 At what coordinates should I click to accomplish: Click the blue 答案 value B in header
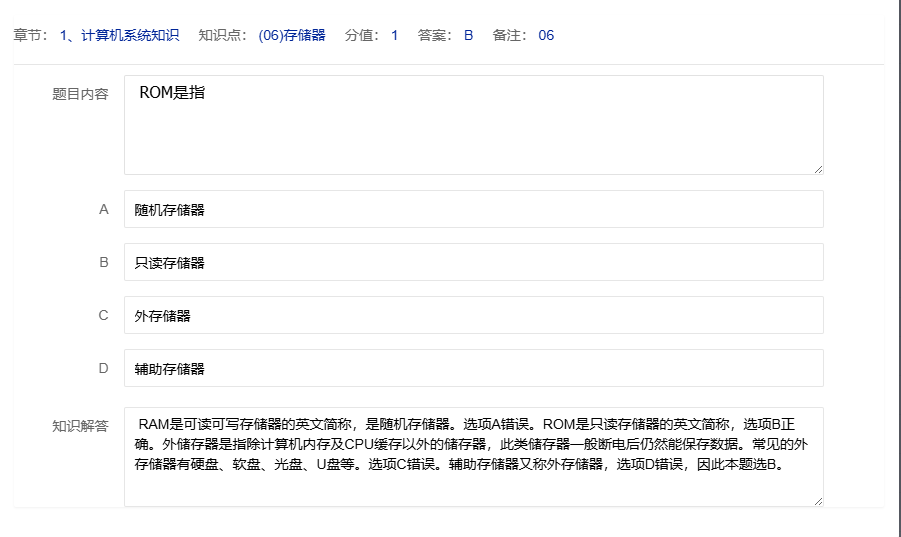click(x=468, y=35)
